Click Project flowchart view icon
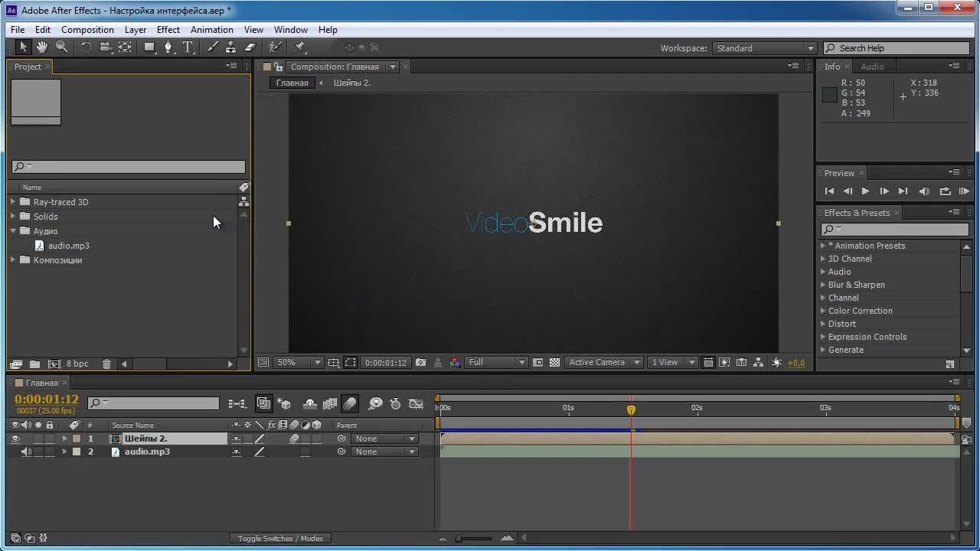 coord(243,202)
